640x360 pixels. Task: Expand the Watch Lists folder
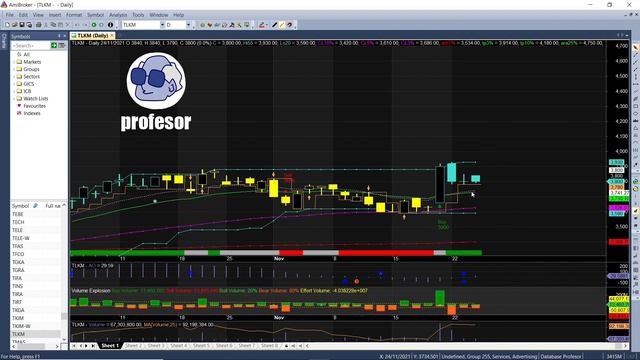pyautogui.click(x=14, y=99)
